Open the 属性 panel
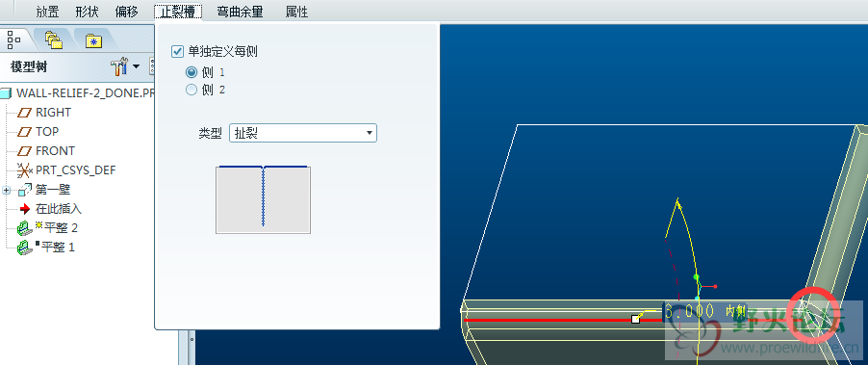 tap(296, 12)
